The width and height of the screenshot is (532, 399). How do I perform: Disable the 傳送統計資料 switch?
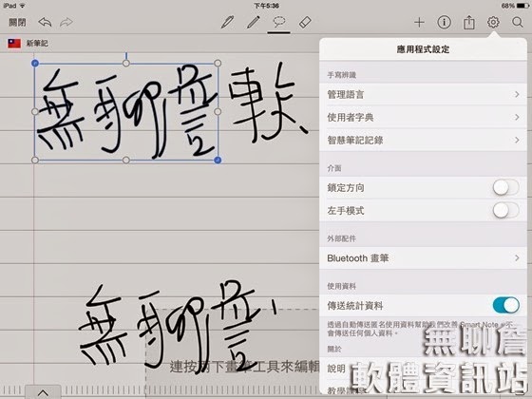click(x=505, y=305)
